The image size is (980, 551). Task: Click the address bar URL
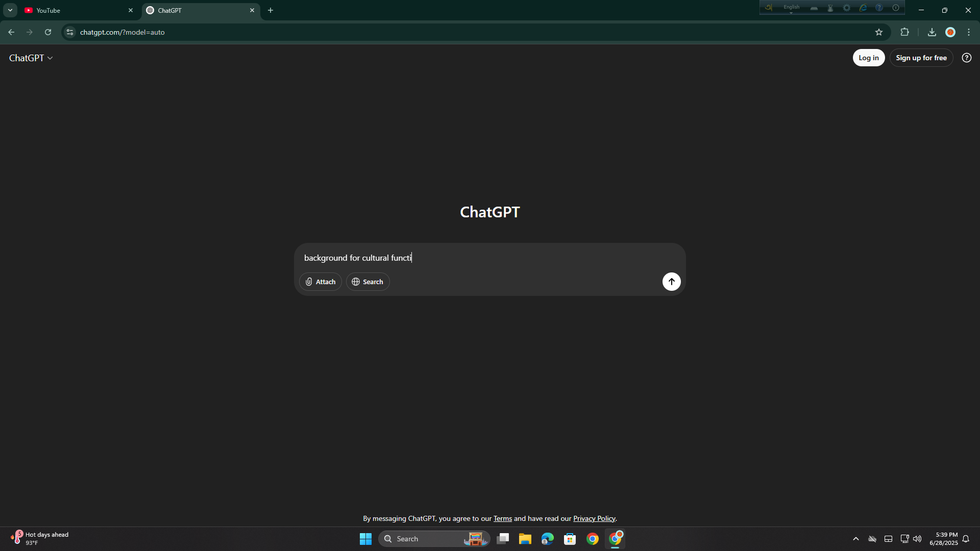[x=122, y=32]
